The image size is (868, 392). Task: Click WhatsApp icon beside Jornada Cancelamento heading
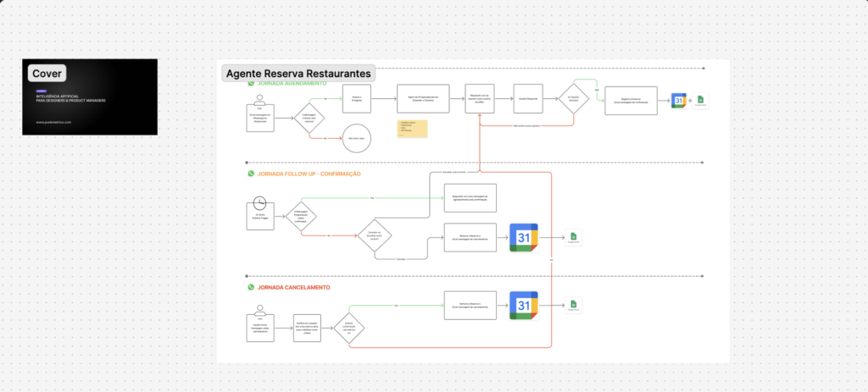click(251, 287)
